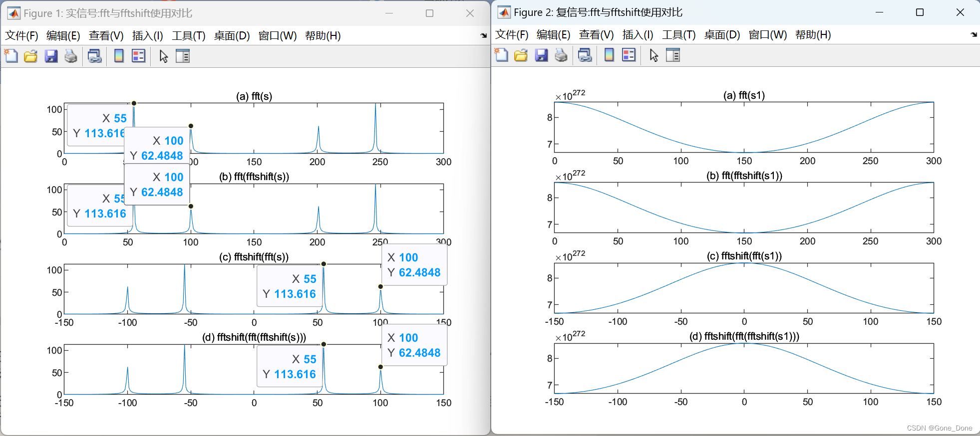Image resolution: width=980 pixels, height=436 pixels.
Task: Select Edit Plot arrow in Figure 2
Action: 653,55
